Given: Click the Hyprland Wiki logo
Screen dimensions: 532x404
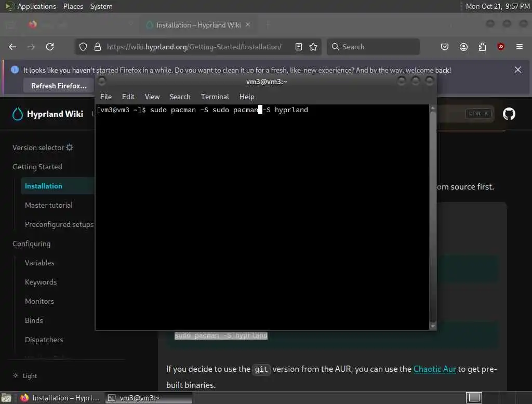Looking at the screenshot, I should click(x=47, y=114).
